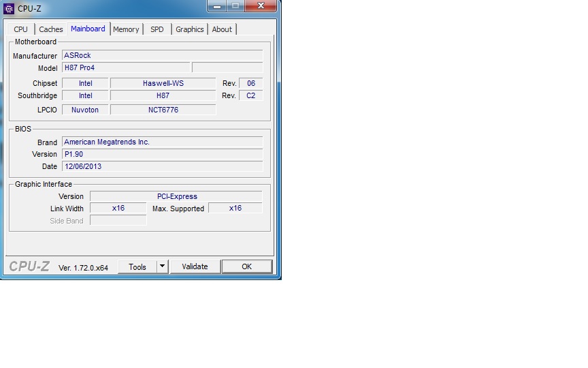Screen dimensions: 588x368
Task: Open the SPD tab
Action: [157, 29]
